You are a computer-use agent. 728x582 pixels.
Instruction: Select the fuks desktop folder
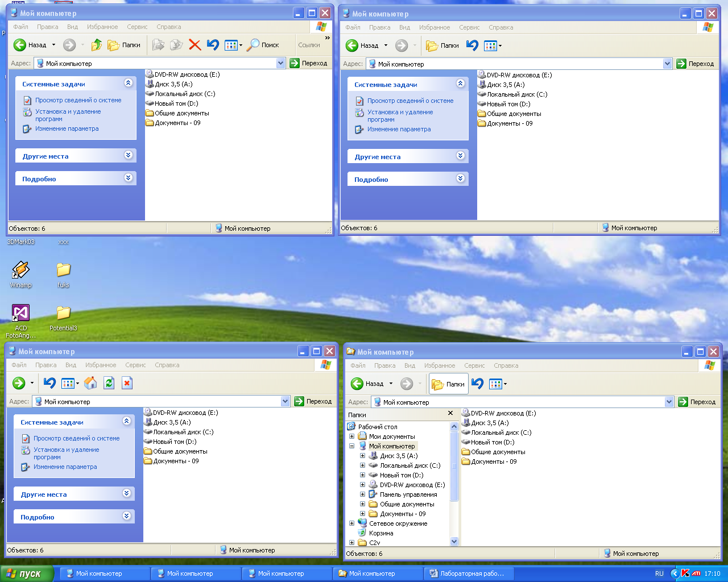tap(63, 275)
